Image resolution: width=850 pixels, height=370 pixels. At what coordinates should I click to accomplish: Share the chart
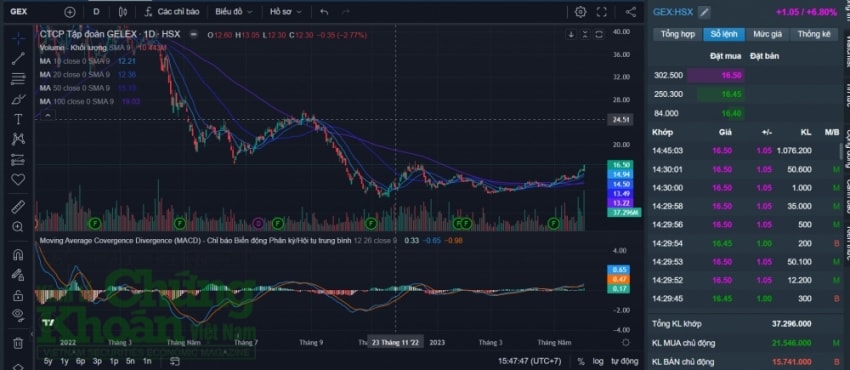pyautogui.click(x=630, y=12)
